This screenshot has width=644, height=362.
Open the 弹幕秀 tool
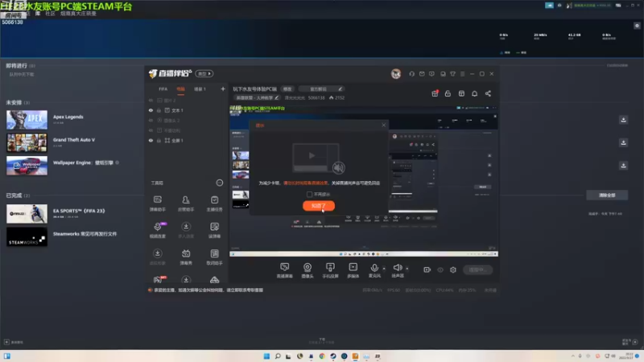(186, 257)
